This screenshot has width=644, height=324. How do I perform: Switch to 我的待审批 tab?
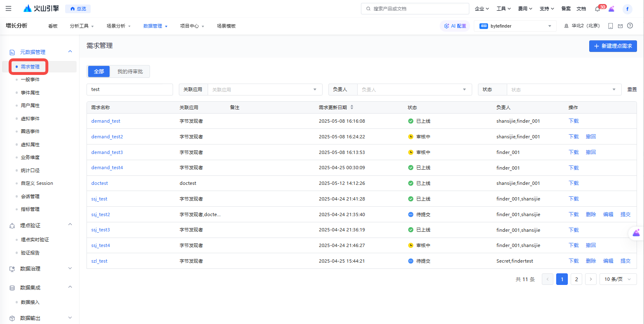[x=130, y=72]
